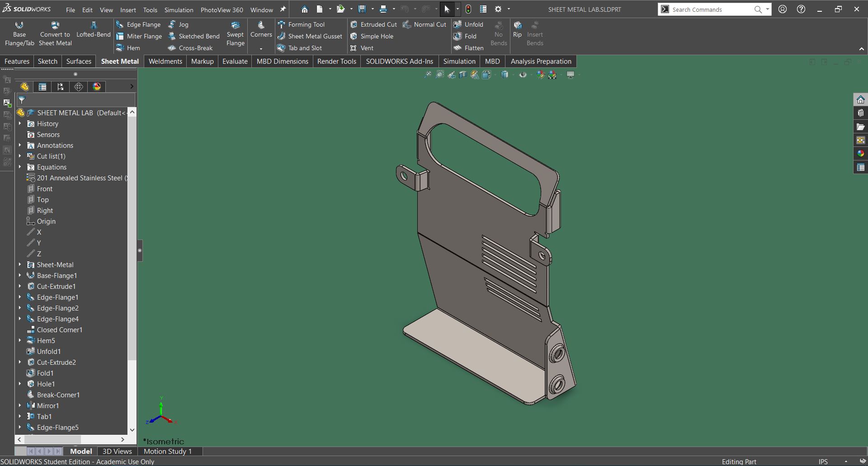This screenshot has width=868, height=466.
Task: Toggle the Rebuild traffic light icon
Action: tap(468, 9)
